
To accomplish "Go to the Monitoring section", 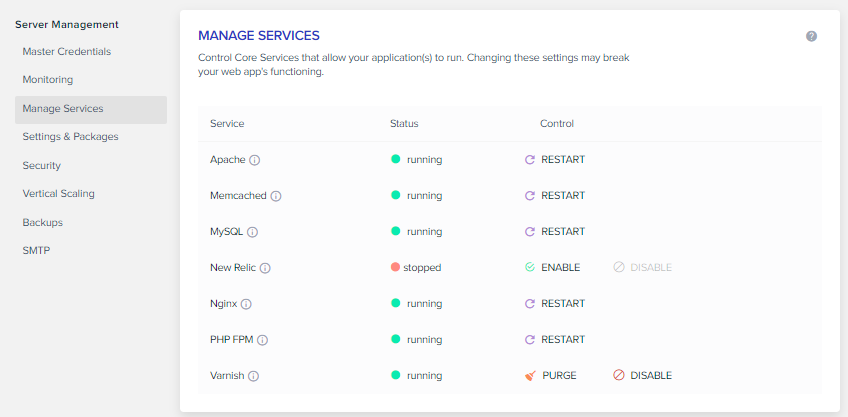I will (48, 80).
